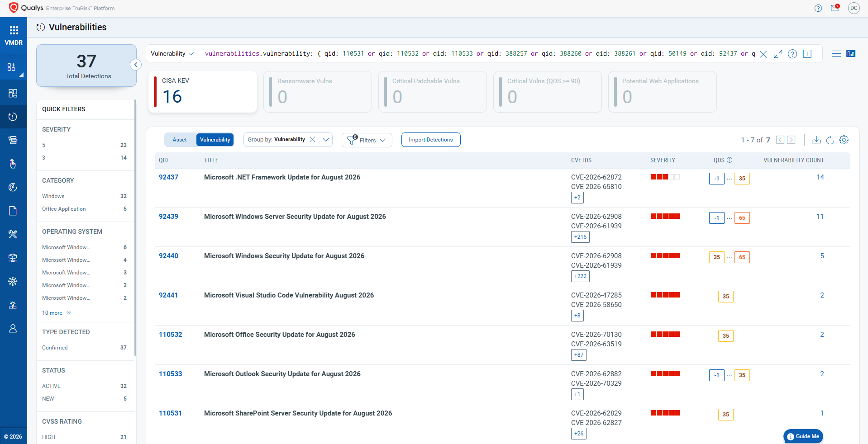Click into the vulnerability search query field
Screen dimensions: 868x444
480,53
